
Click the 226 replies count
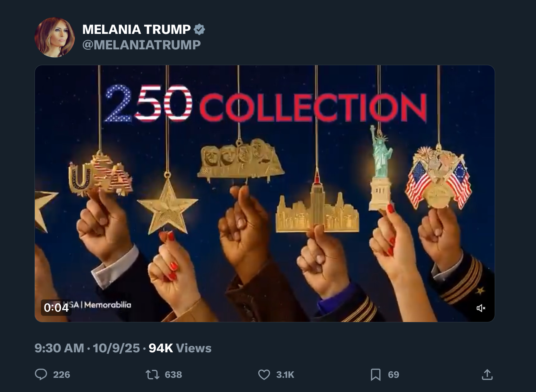[61, 375]
